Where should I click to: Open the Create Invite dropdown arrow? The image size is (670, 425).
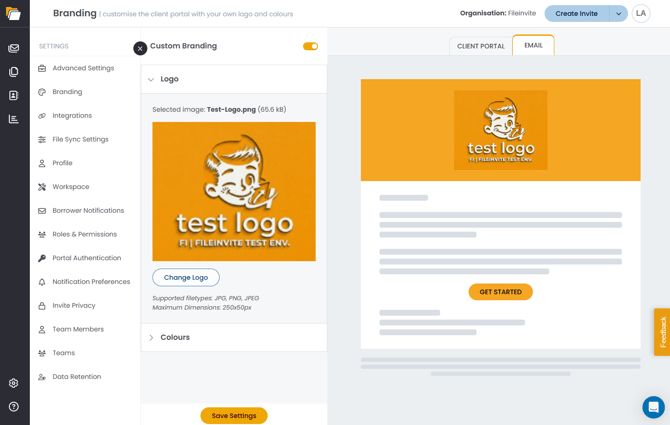[618, 14]
